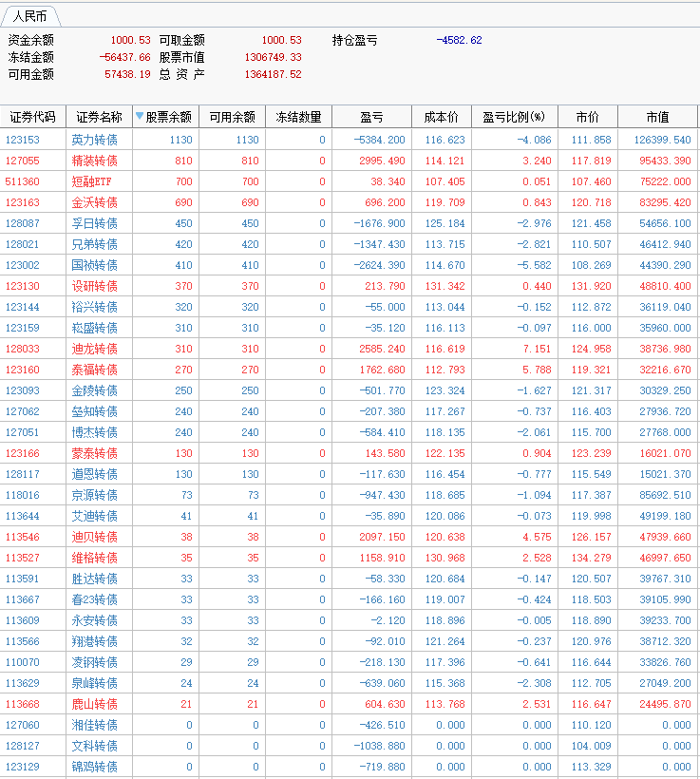
Task: Click the 迪龙转债 holding name
Action: pos(94,349)
